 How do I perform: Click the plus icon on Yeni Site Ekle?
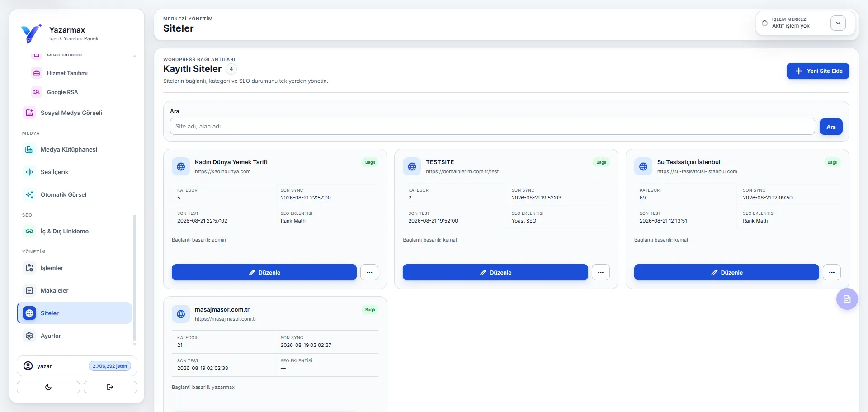(799, 71)
